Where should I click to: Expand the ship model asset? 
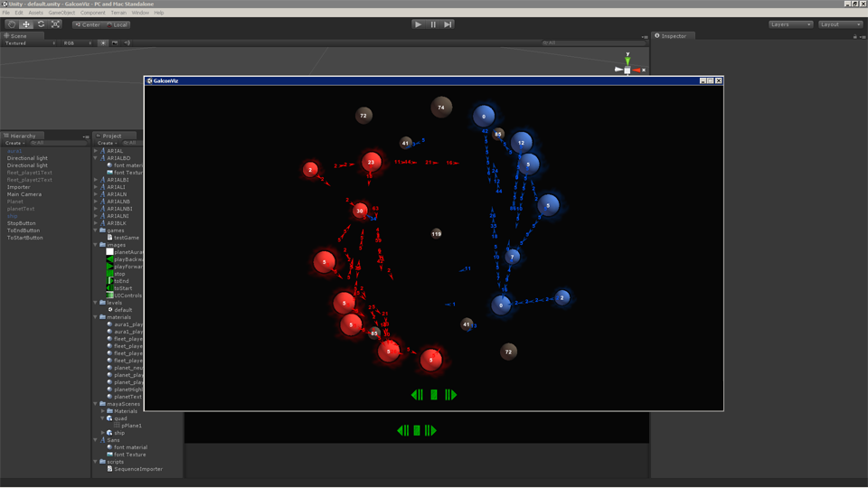(103, 433)
